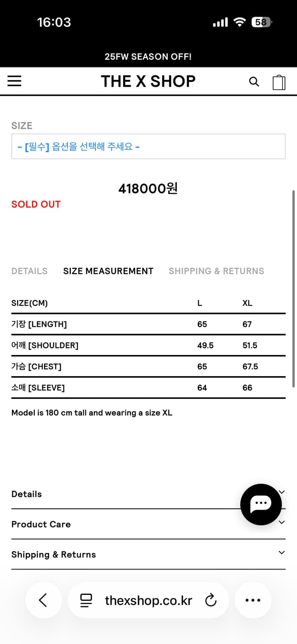The height and width of the screenshot is (644, 297).
Task: Expand the Details section chevron
Action: 281,492
